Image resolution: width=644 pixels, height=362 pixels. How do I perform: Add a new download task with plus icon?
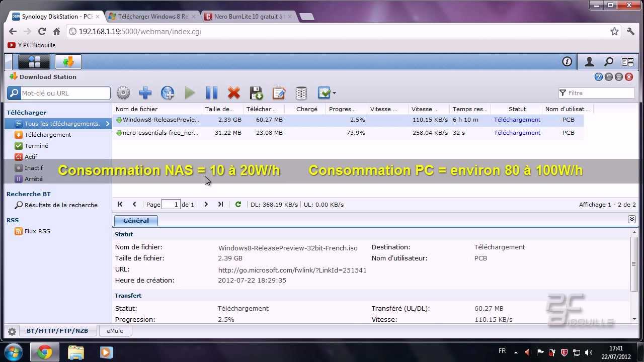click(145, 93)
